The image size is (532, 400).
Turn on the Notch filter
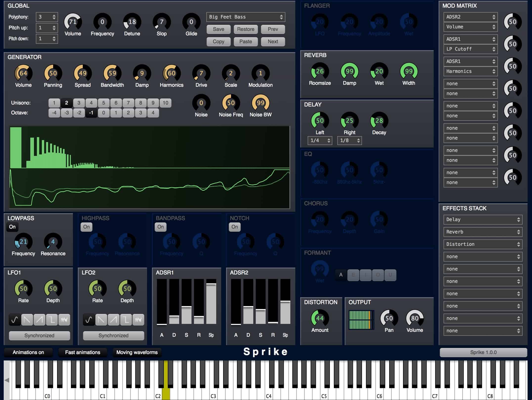(235, 227)
